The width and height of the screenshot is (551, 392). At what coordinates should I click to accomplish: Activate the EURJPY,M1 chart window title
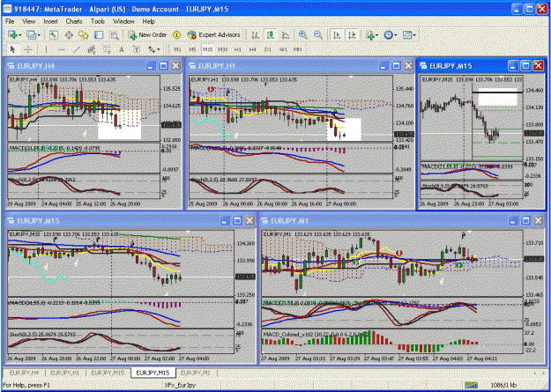tap(290, 220)
